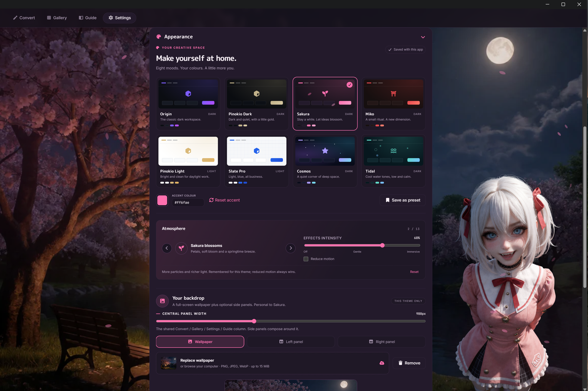Viewport: 588px width, 391px height.
Task: Click the pink accent colour swatch
Action: point(162,200)
